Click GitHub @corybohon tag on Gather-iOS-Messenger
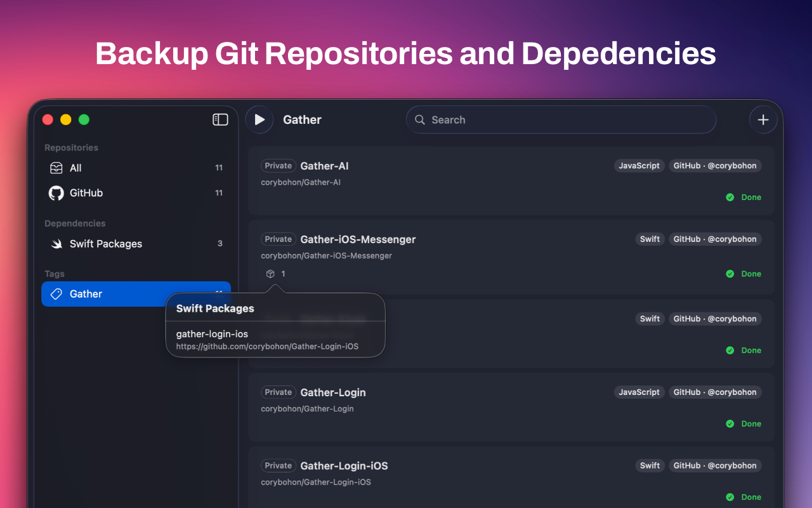Image resolution: width=812 pixels, height=508 pixels. click(715, 239)
